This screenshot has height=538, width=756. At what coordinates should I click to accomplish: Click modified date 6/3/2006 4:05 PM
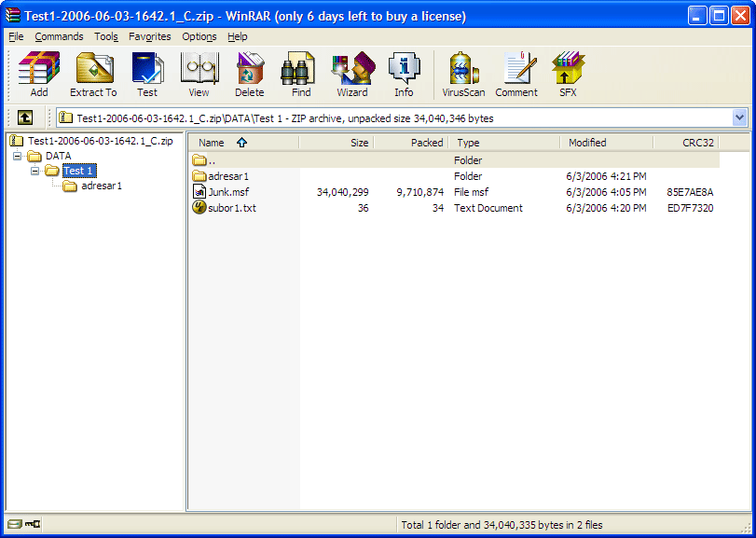click(606, 192)
